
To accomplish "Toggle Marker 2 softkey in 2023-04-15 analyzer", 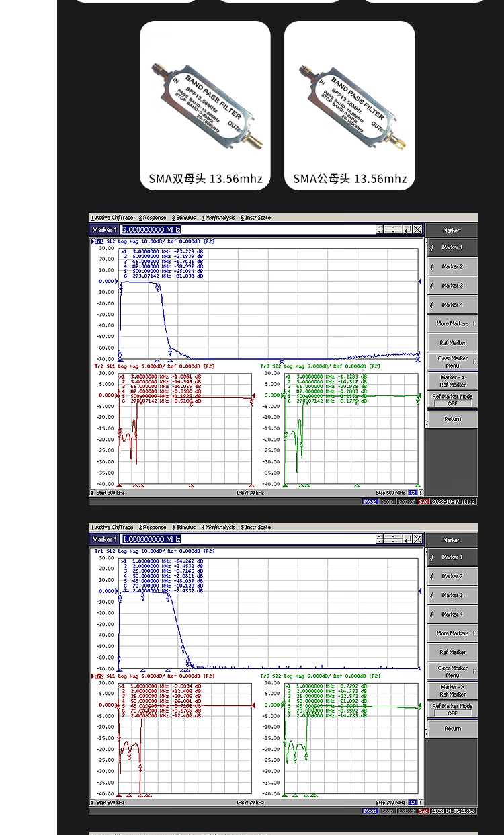I will [452, 576].
